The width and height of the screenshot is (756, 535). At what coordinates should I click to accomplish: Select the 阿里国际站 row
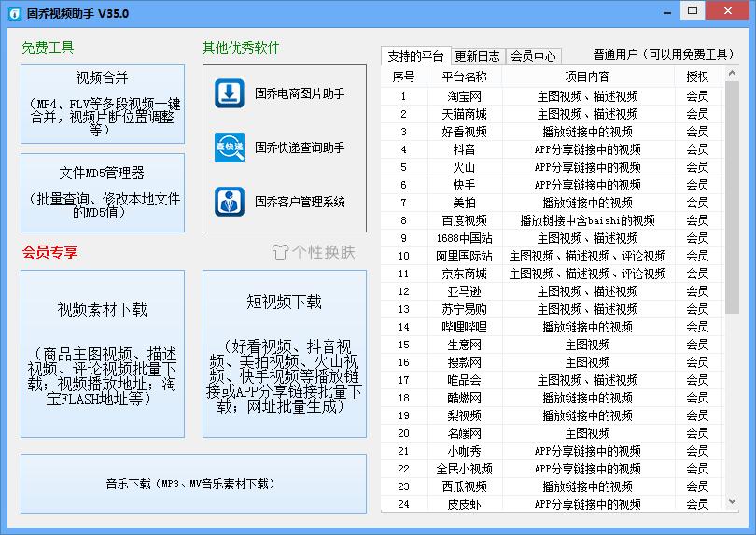pos(553,256)
